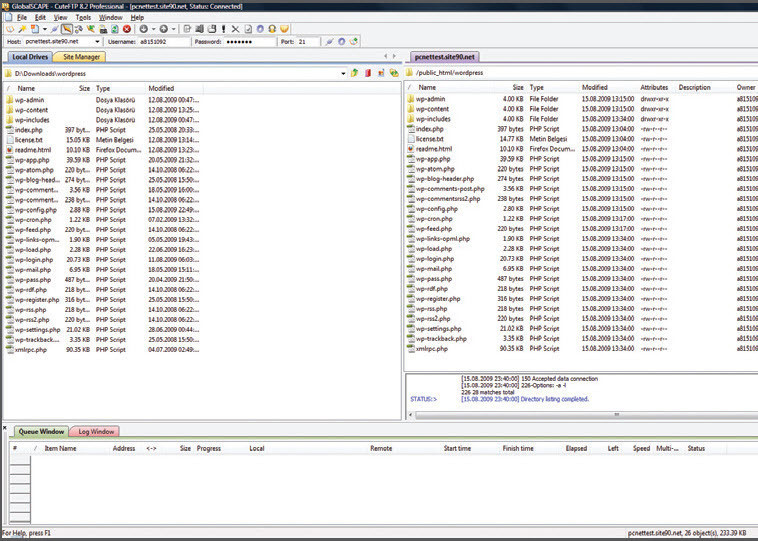The height and width of the screenshot is (541, 758).
Task: Click the green refresh icon in main toolbar
Action: pyautogui.click(x=115, y=29)
